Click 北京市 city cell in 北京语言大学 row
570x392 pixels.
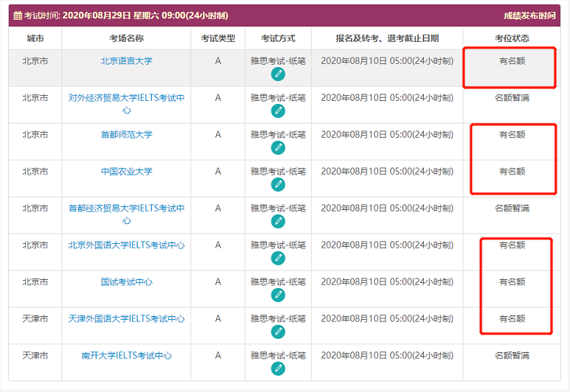point(35,61)
